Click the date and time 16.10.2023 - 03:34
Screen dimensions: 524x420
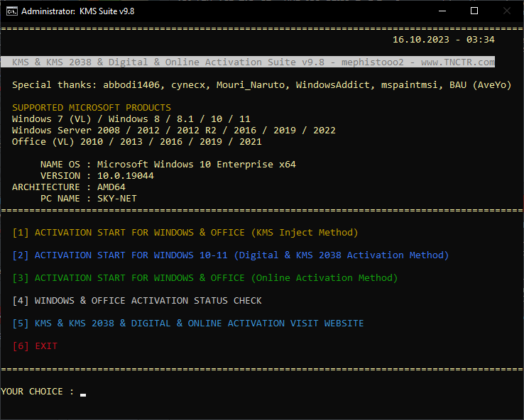tap(444, 40)
